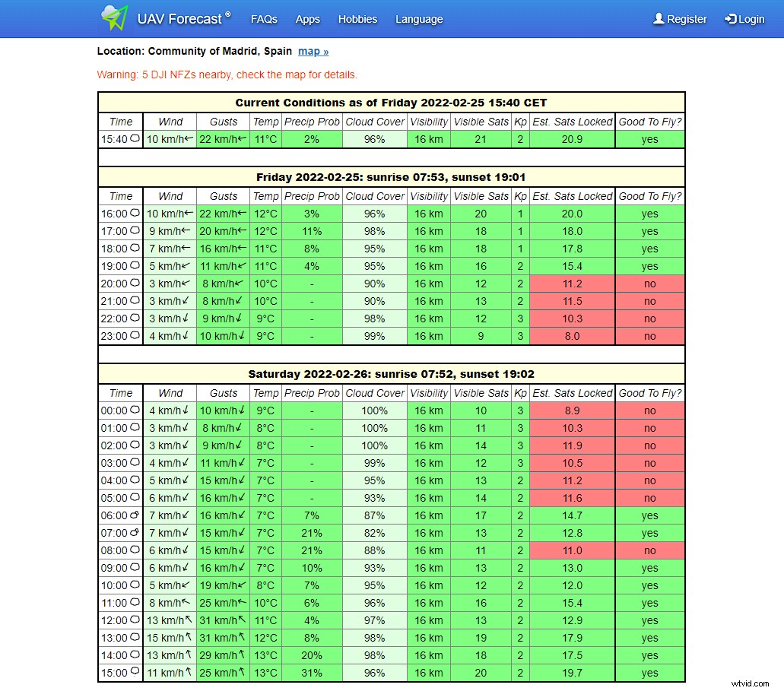The image size is (784, 691).
Task: Click the UAV Forecast title text
Action: (179, 19)
